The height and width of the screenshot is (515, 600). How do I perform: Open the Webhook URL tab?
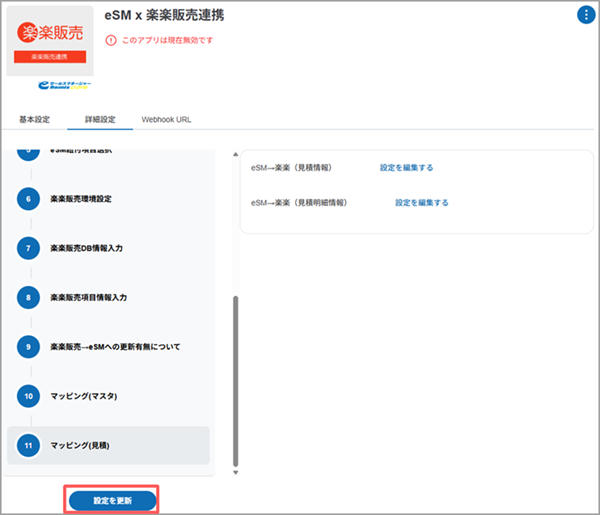tap(167, 119)
